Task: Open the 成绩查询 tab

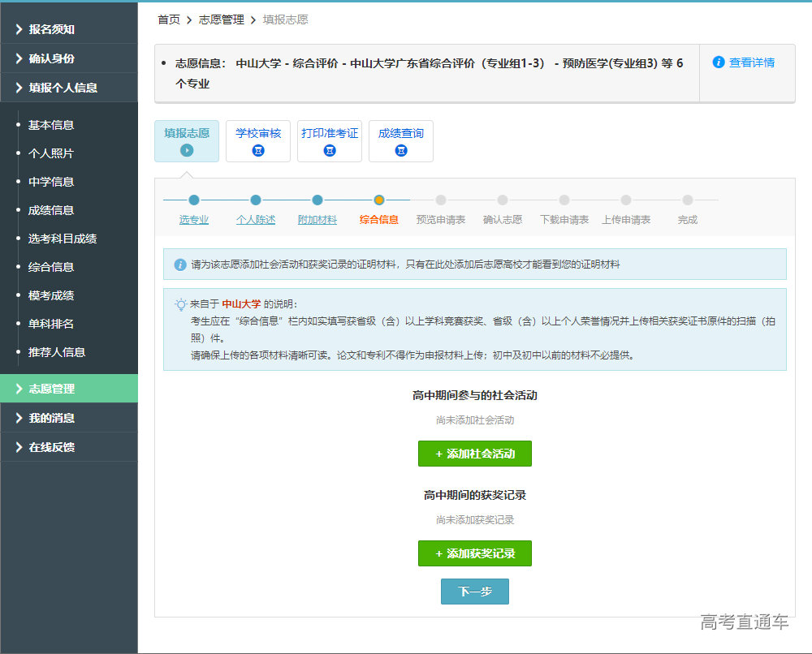Action: (400, 141)
